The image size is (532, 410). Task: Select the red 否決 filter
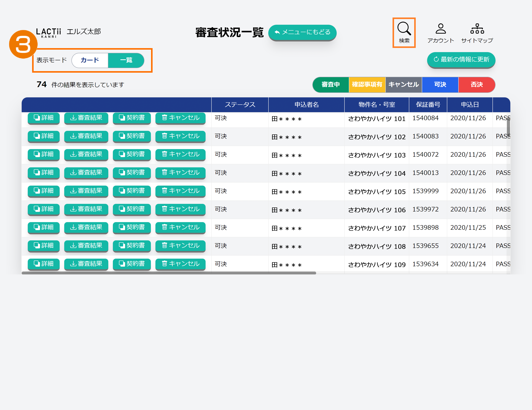[477, 85]
